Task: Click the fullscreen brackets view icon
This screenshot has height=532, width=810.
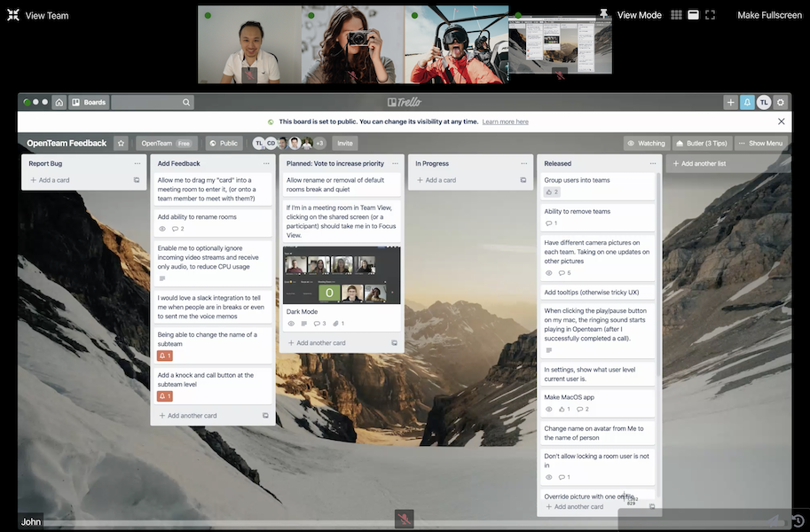Action: (711, 15)
